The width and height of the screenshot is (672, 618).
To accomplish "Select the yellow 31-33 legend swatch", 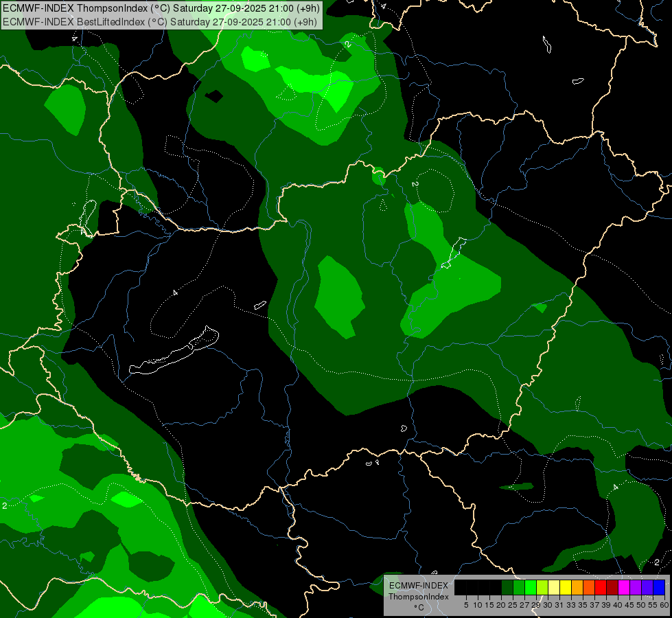I will click(566, 587).
